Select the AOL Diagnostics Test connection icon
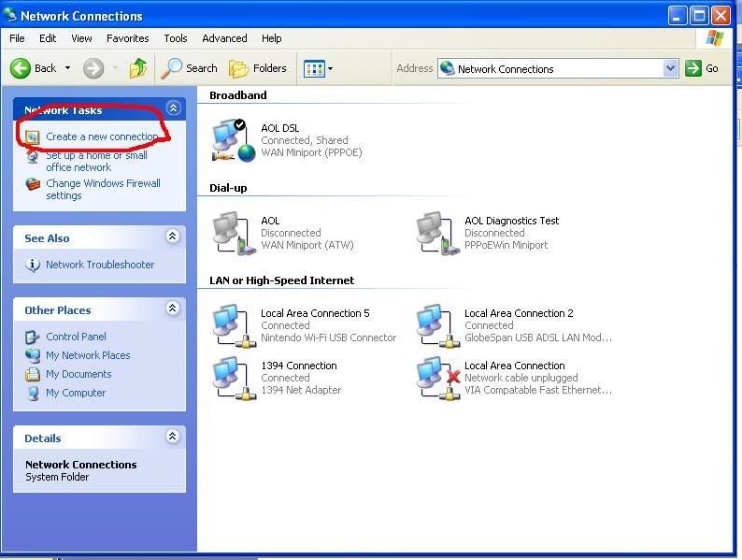This screenshot has height=560, width=742. coord(435,233)
